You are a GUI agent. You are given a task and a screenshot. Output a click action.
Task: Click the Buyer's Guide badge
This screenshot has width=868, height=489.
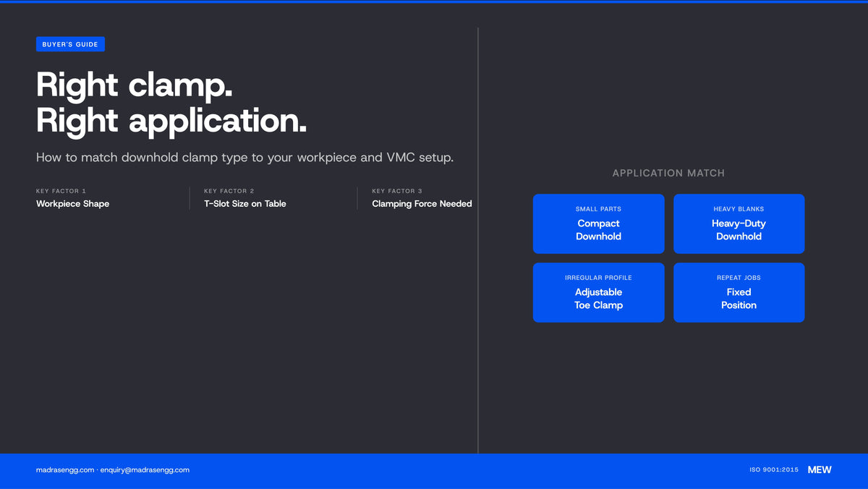point(70,44)
